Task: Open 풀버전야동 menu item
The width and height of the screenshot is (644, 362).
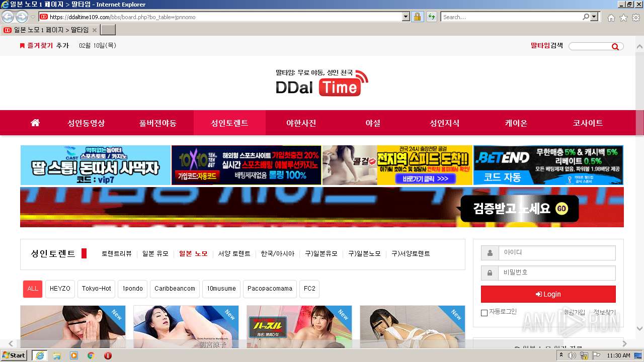Action: pos(158,123)
